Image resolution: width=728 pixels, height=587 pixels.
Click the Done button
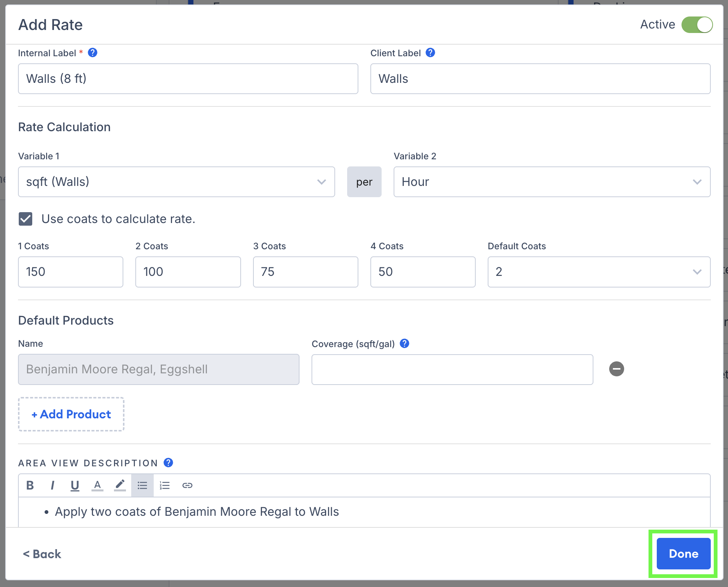[683, 554]
